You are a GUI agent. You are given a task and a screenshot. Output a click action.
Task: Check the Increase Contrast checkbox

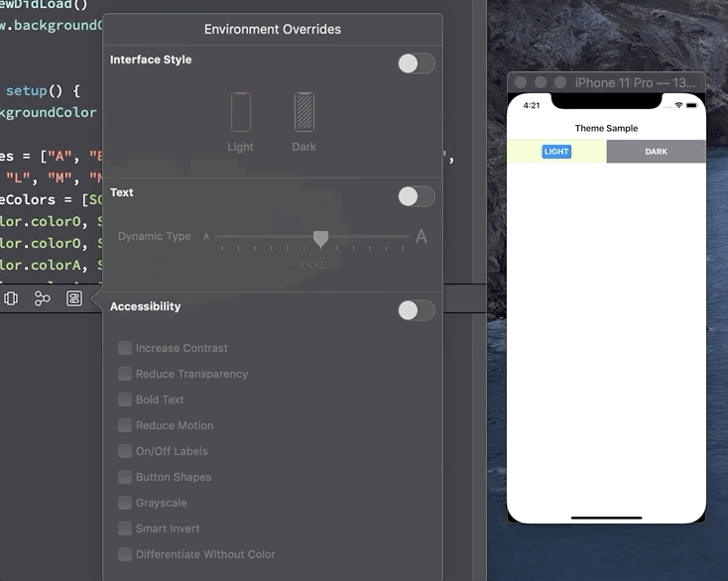click(x=125, y=348)
